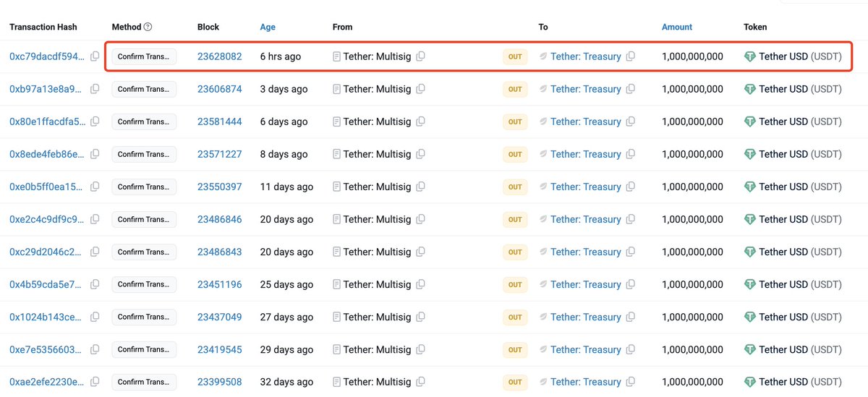Screen dimensions: 868x397
Task: Copy Tether: Treasury address in block 23451196 row
Action: click(631, 284)
